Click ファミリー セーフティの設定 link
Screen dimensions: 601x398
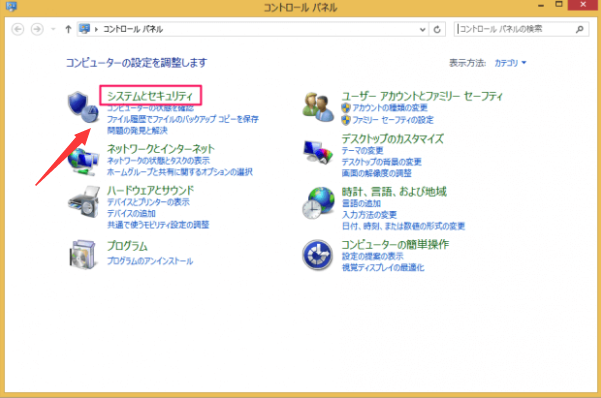[393, 120]
